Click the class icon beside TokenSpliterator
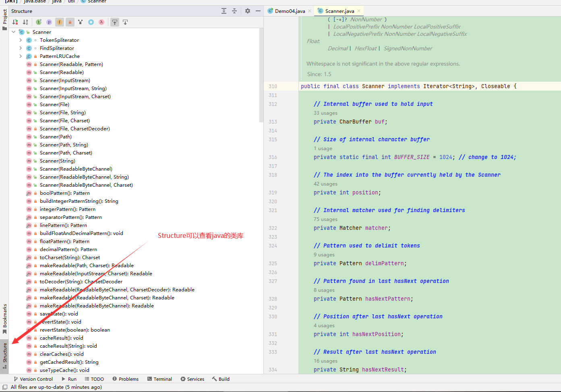 click(x=29, y=40)
